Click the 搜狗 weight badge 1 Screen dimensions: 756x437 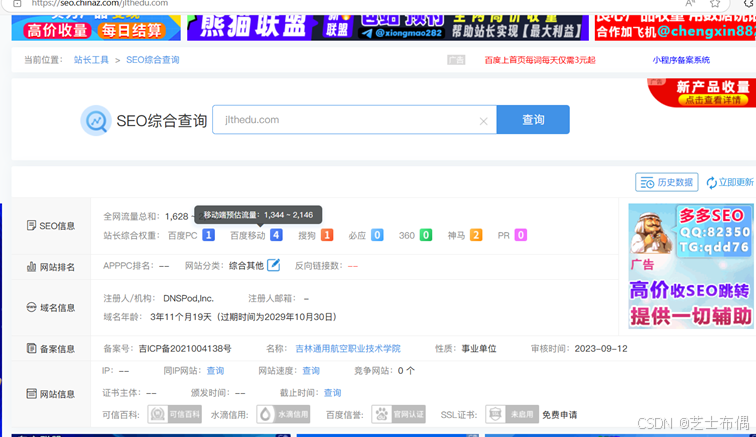327,235
